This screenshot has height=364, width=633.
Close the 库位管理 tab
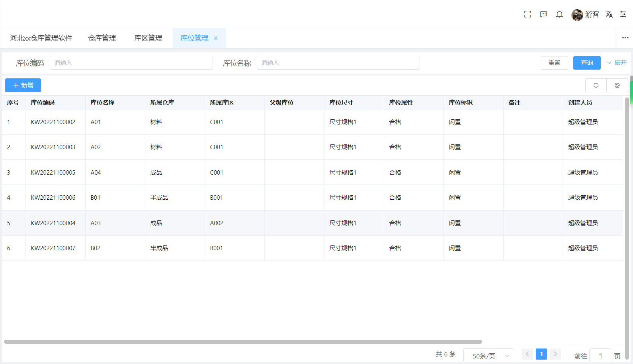[216, 38]
